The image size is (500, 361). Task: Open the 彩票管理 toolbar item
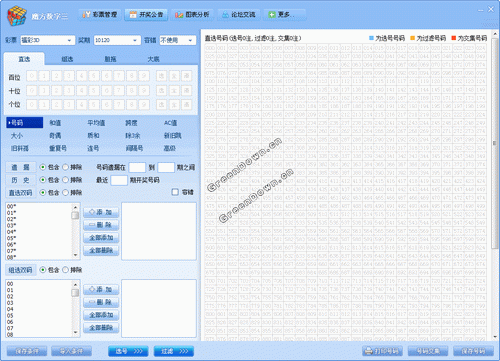pyautogui.click(x=100, y=15)
